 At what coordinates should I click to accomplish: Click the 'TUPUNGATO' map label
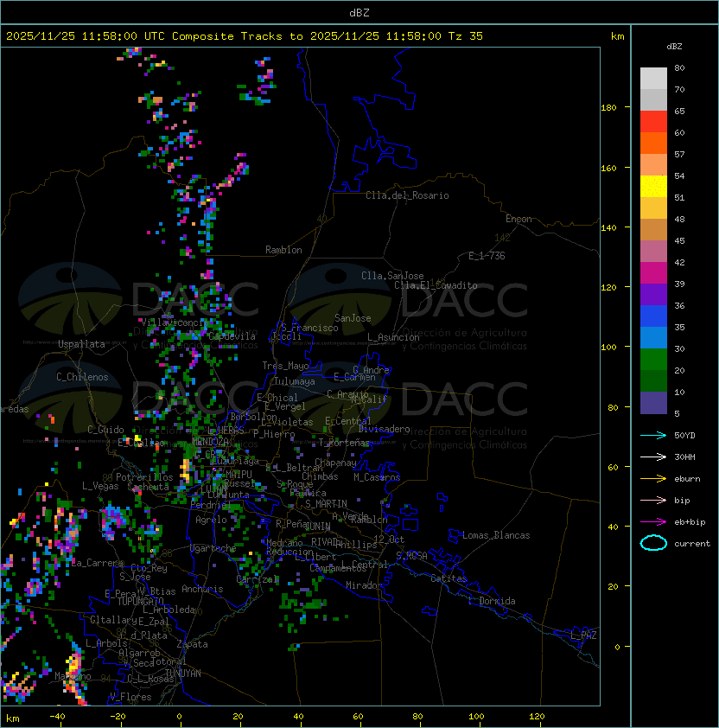point(140,601)
